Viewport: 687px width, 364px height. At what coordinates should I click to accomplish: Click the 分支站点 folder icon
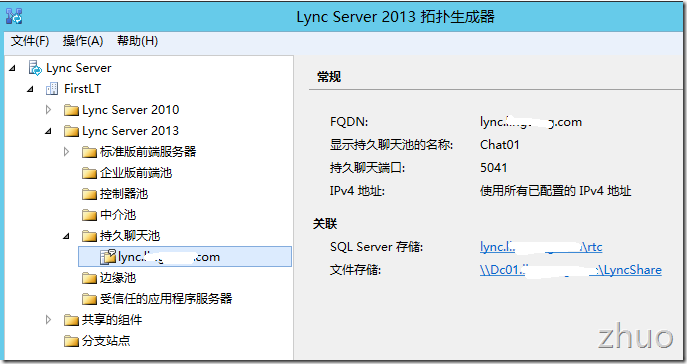[x=71, y=341]
